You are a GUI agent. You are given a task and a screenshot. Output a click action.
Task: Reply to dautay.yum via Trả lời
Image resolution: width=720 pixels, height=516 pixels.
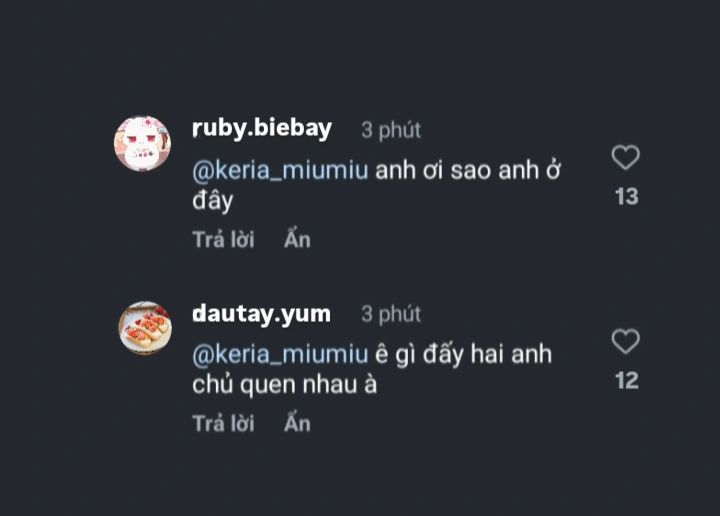click(223, 423)
